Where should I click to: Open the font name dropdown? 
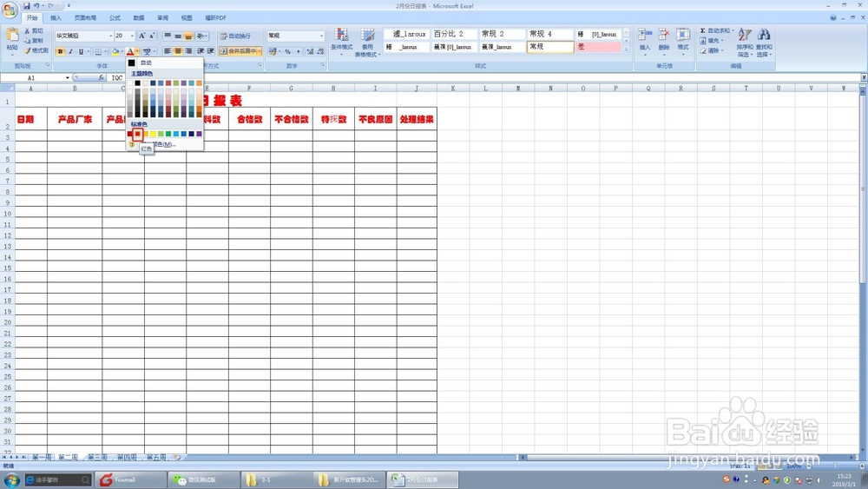point(111,36)
